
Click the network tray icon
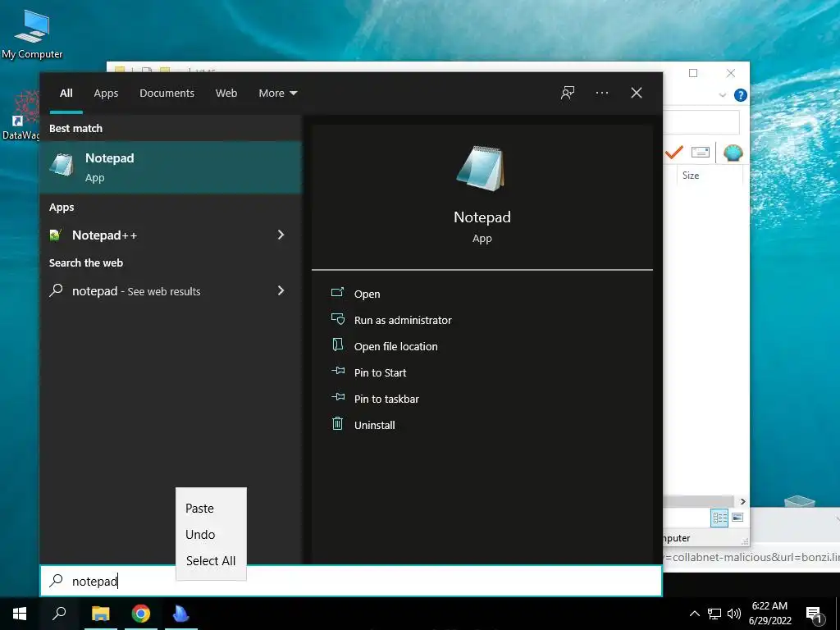point(714,614)
